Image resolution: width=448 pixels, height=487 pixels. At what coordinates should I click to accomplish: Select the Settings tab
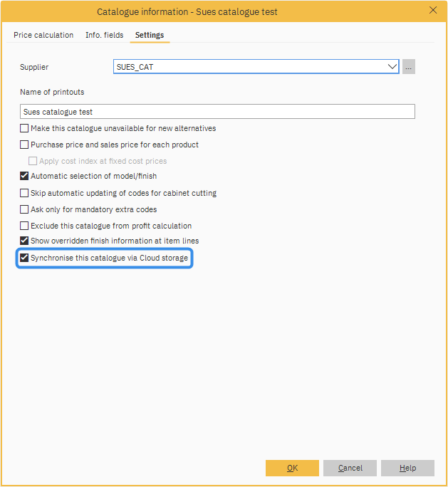[150, 35]
